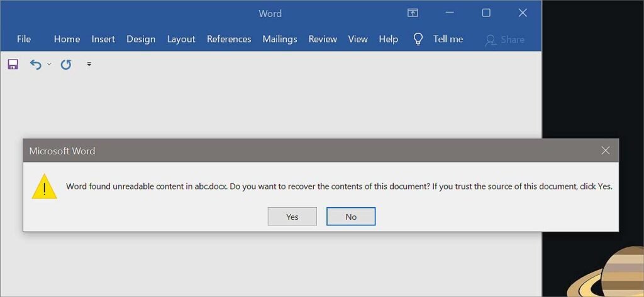644x297 pixels.
Task: Click the Tell me lightbulb icon
Action: [x=418, y=40]
